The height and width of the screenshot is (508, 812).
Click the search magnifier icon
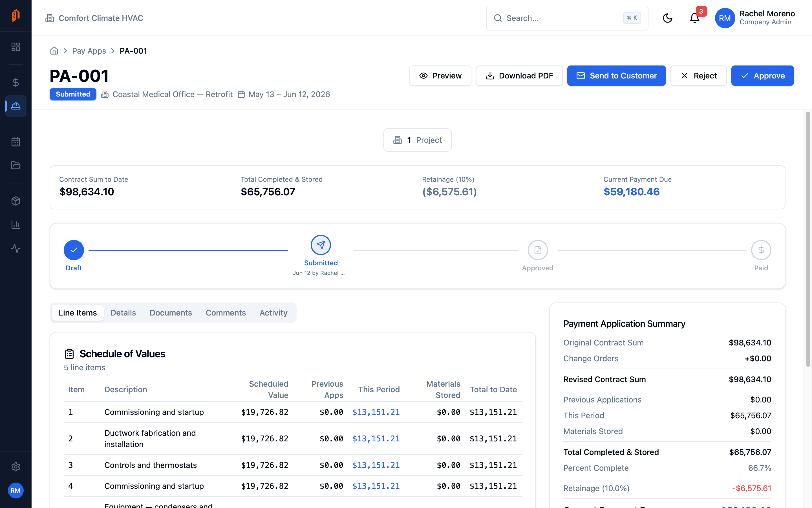point(498,18)
